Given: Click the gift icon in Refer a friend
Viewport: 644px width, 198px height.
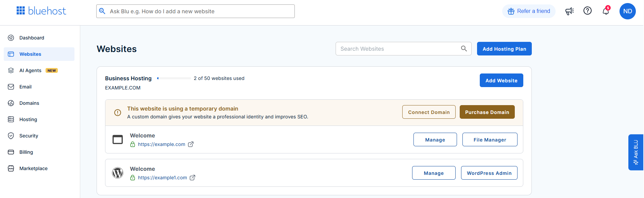Looking at the screenshot, I should pos(511,11).
